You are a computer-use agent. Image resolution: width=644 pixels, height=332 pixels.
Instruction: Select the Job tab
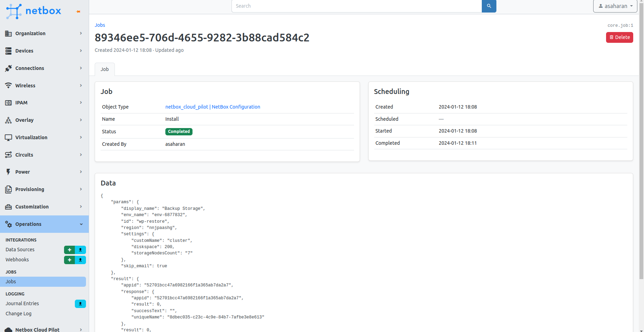click(x=105, y=69)
